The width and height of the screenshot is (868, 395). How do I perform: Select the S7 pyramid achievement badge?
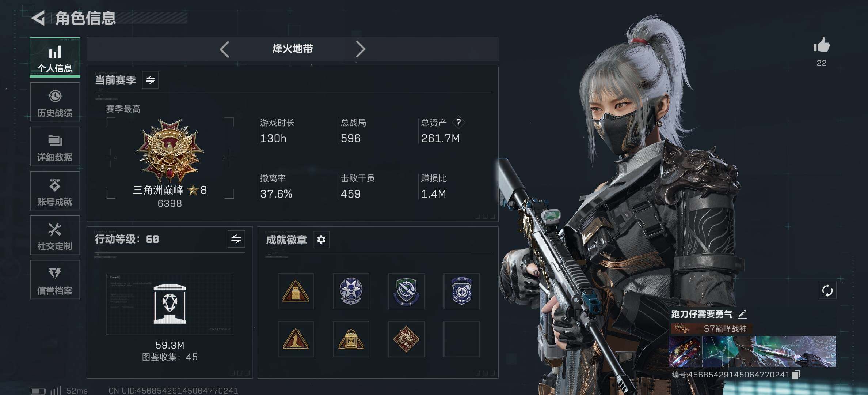[351, 339]
